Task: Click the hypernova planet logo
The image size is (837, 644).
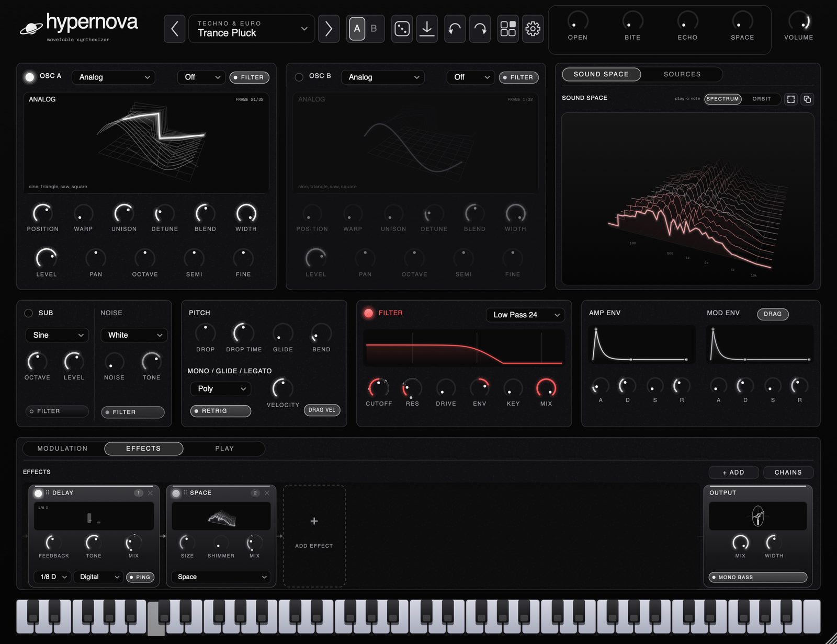Action: (x=31, y=28)
